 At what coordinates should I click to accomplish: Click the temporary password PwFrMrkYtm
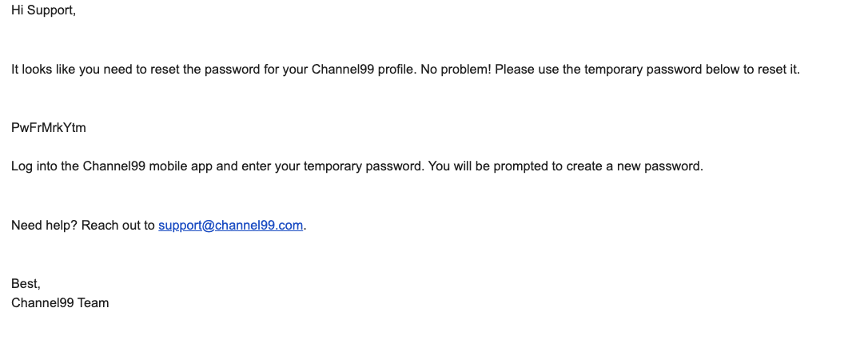click(49, 128)
